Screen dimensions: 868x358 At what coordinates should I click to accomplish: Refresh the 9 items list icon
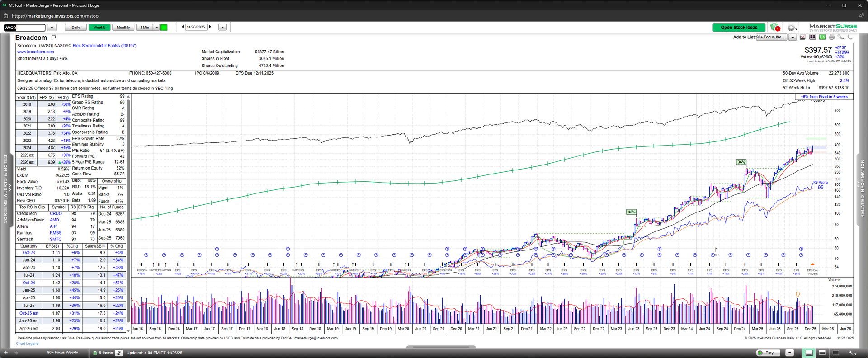point(119,353)
